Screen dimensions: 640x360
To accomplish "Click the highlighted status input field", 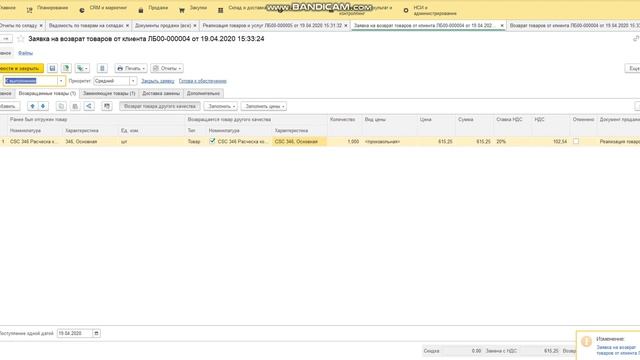I will pos(31,81).
